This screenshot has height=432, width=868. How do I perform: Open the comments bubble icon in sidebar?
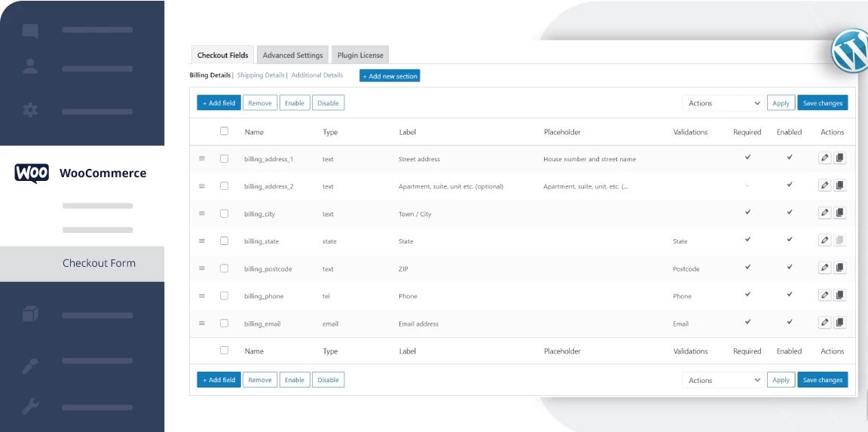coord(30,31)
